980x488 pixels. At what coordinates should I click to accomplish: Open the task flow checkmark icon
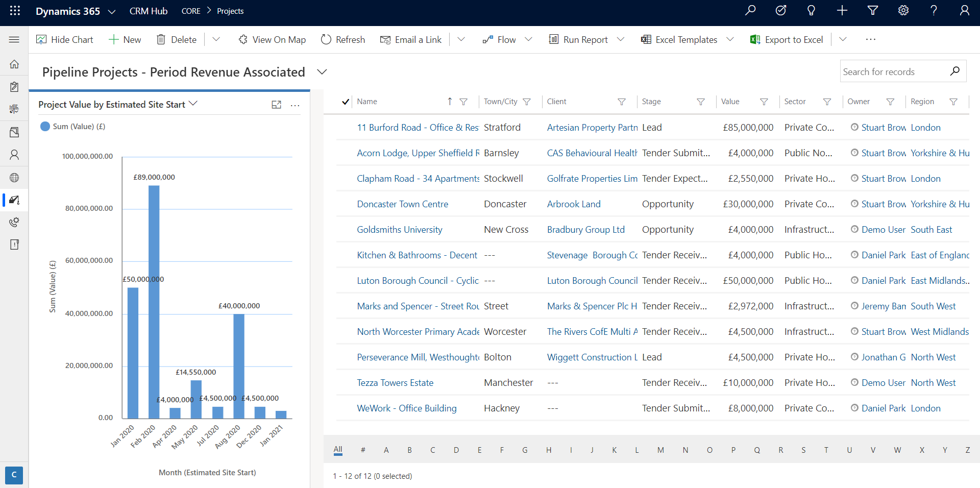coord(781,11)
